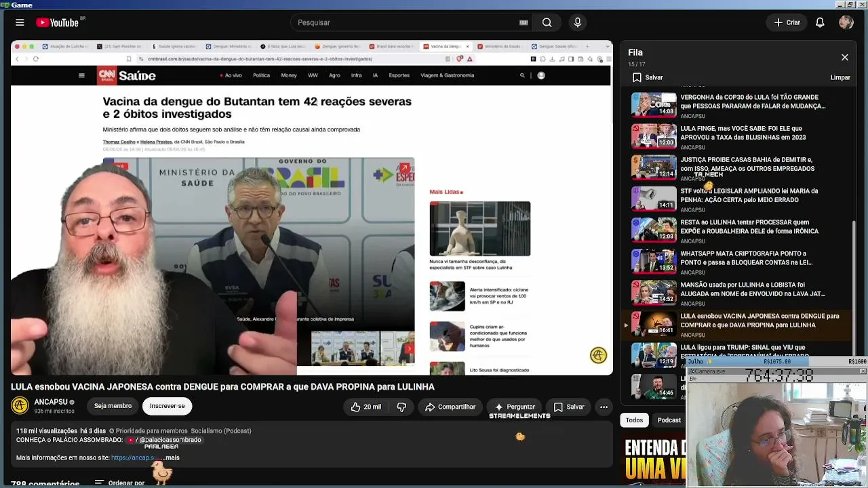Save the video with Salvar below the player
The height and width of the screenshot is (488, 868).
569,407
